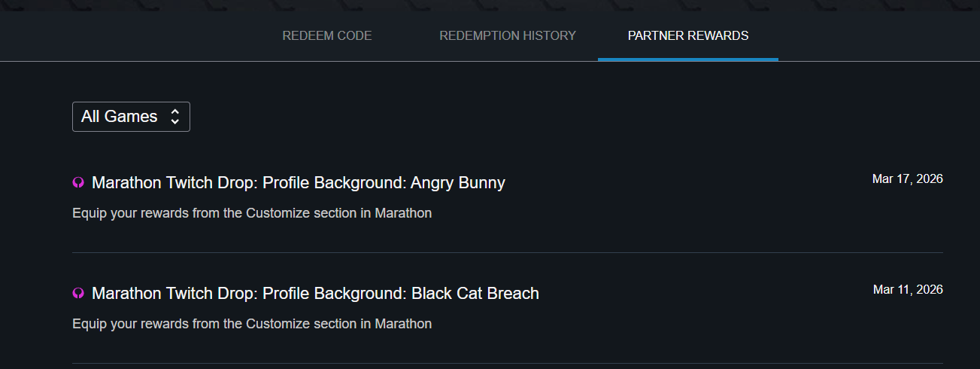Click the up-down arrows in the games selector

coord(174,117)
